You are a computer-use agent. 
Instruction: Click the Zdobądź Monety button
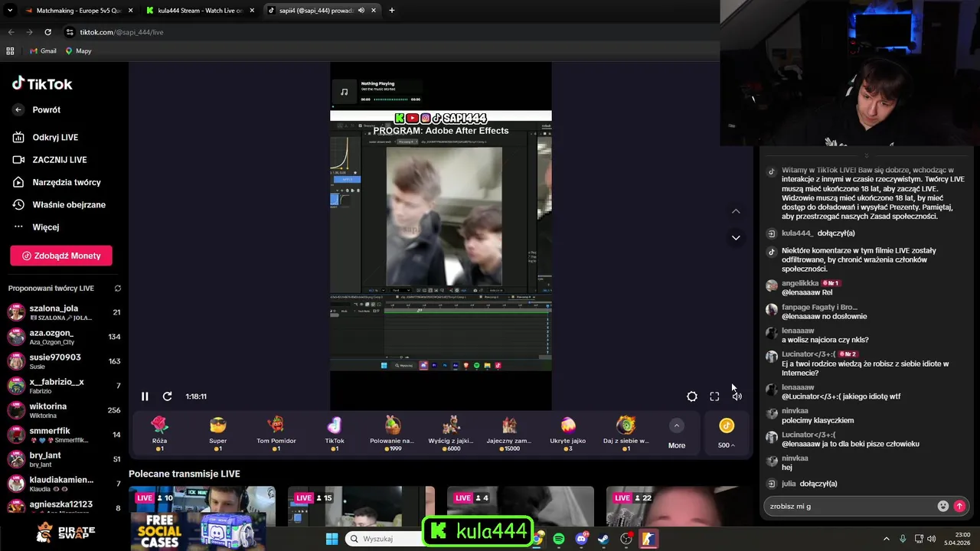pos(61,256)
